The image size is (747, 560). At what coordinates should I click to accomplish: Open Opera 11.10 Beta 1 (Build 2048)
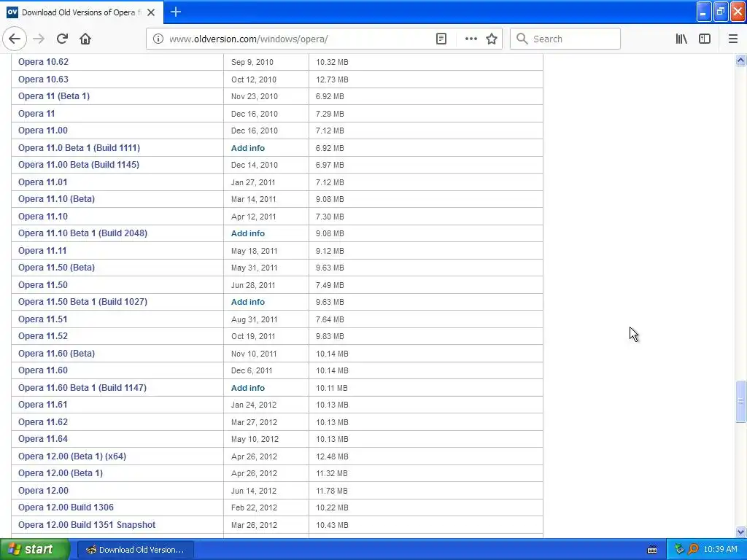pyautogui.click(x=83, y=233)
